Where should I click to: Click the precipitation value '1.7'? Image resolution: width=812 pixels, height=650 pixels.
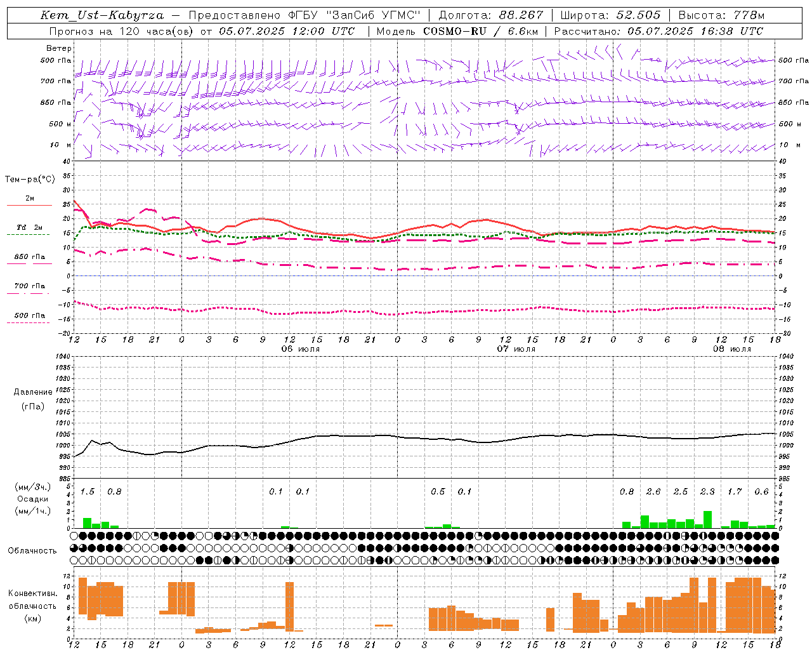735,492
